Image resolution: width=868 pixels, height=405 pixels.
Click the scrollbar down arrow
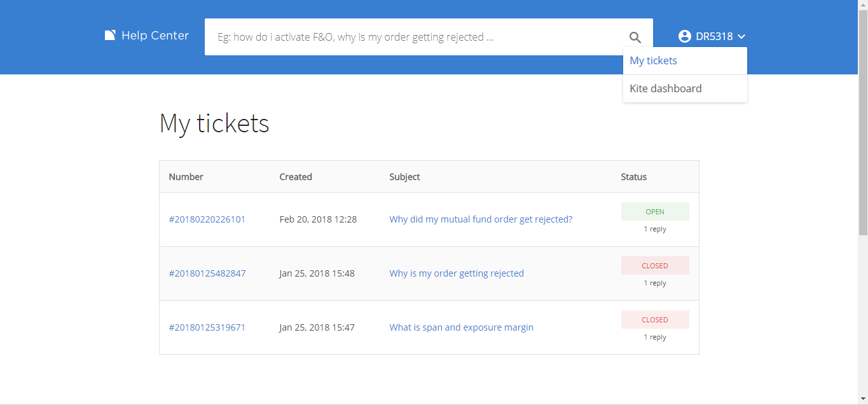coord(863,399)
